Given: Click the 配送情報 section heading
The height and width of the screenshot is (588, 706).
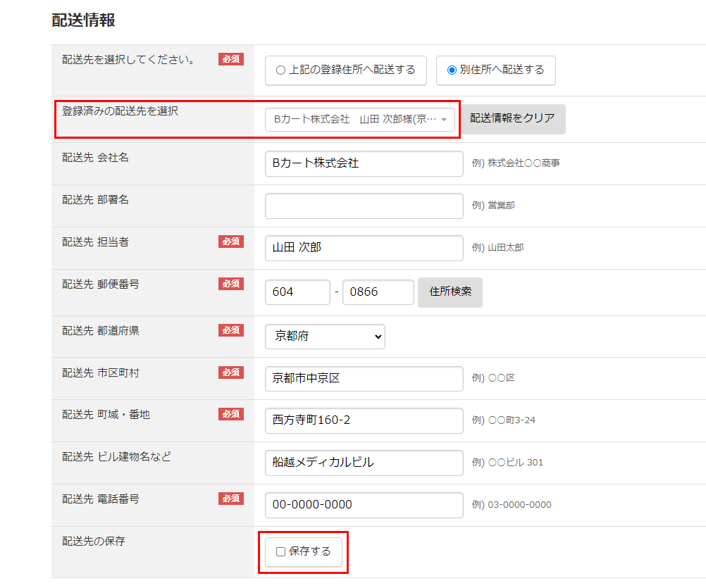Looking at the screenshot, I should pyautogui.click(x=83, y=20).
